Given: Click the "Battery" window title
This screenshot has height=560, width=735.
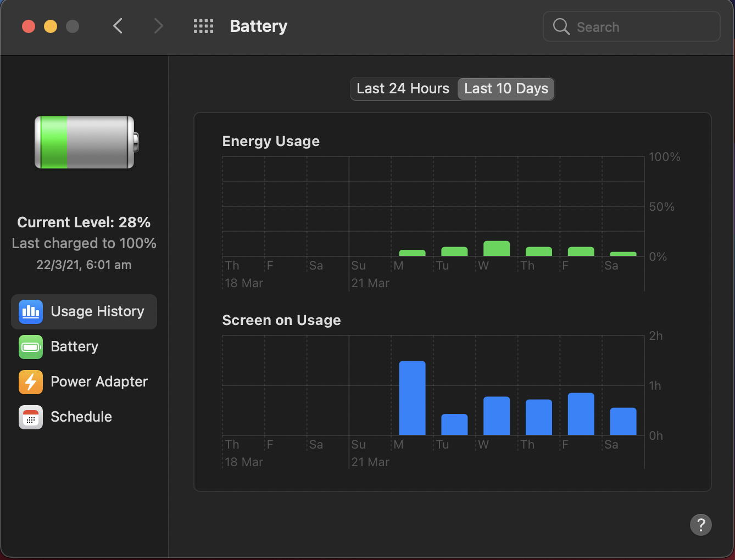Looking at the screenshot, I should point(259,26).
